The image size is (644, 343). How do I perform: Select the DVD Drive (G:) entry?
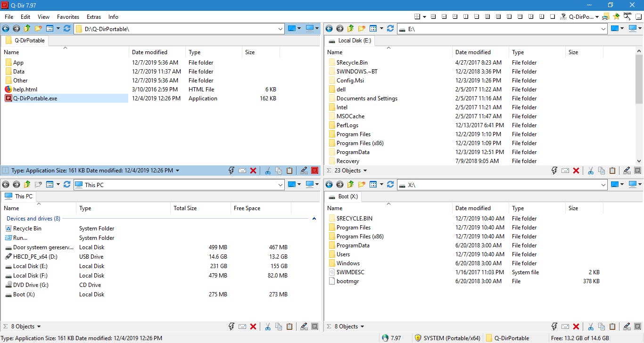[31, 285]
